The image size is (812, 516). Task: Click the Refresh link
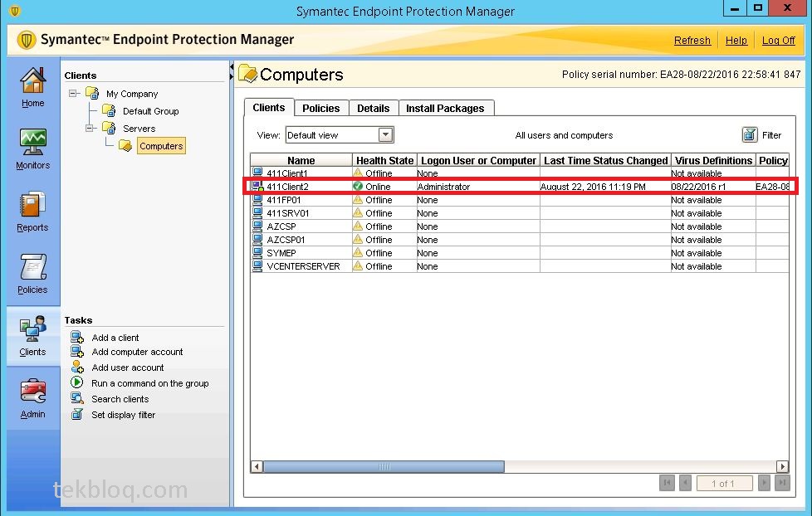pyautogui.click(x=692, y=41)
